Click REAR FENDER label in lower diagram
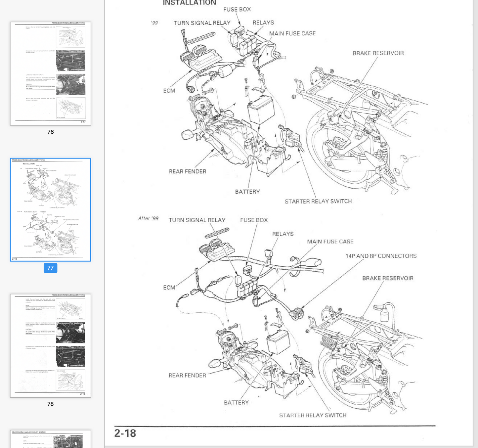 [x=187, y=376]
